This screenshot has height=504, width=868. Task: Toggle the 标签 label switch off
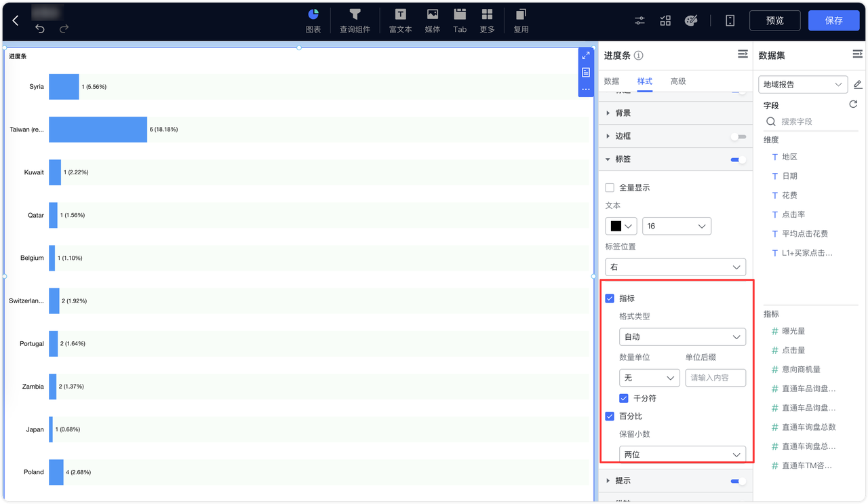(736, 159)
